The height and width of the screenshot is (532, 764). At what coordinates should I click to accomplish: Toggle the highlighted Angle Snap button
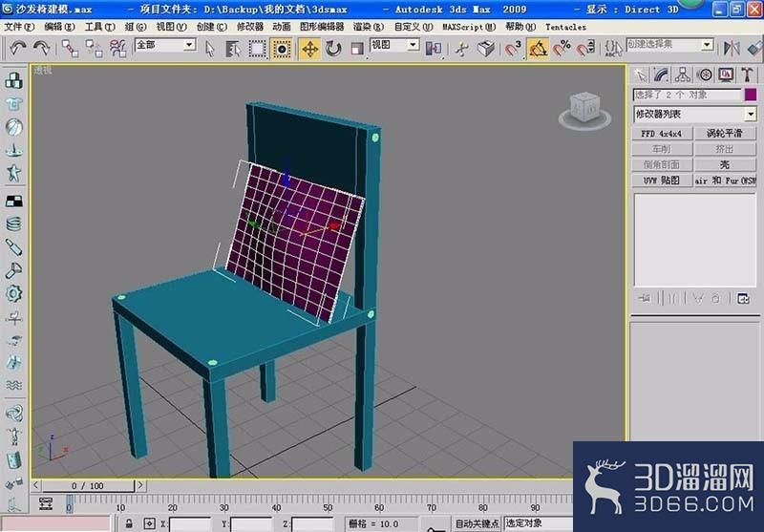[x=538, y=49]
